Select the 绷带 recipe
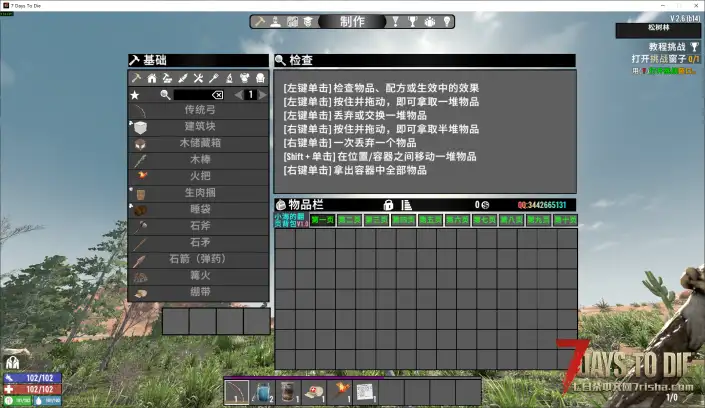 (x=198, y=292)
